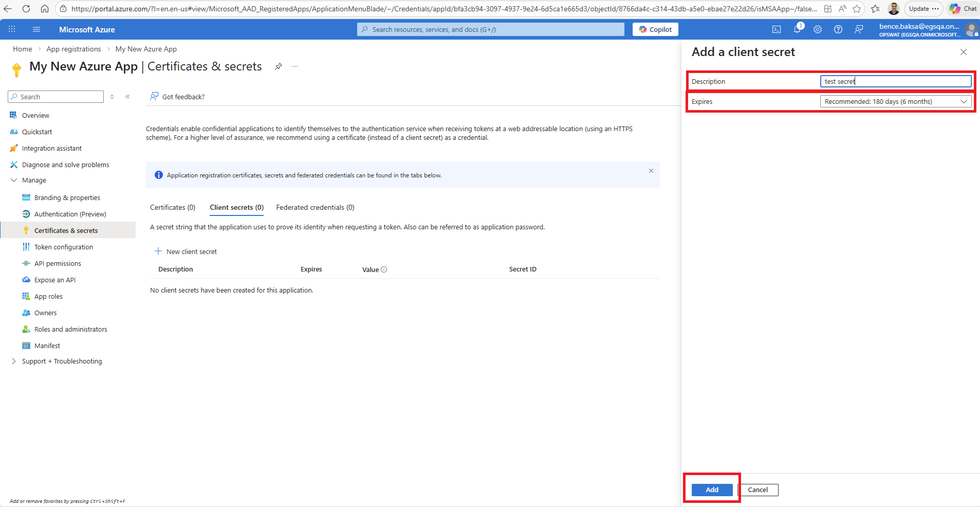Click the info icon next to Value

(384, 269)
